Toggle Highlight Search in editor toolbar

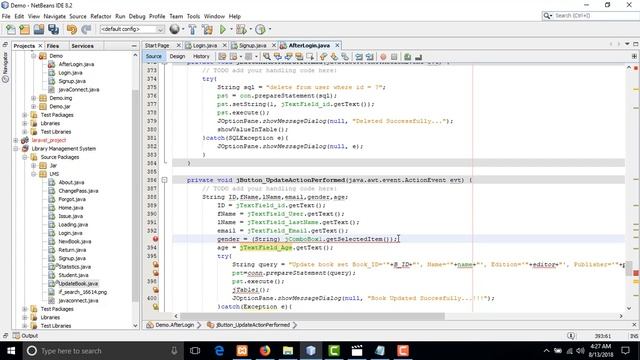(x=299, y=57)
